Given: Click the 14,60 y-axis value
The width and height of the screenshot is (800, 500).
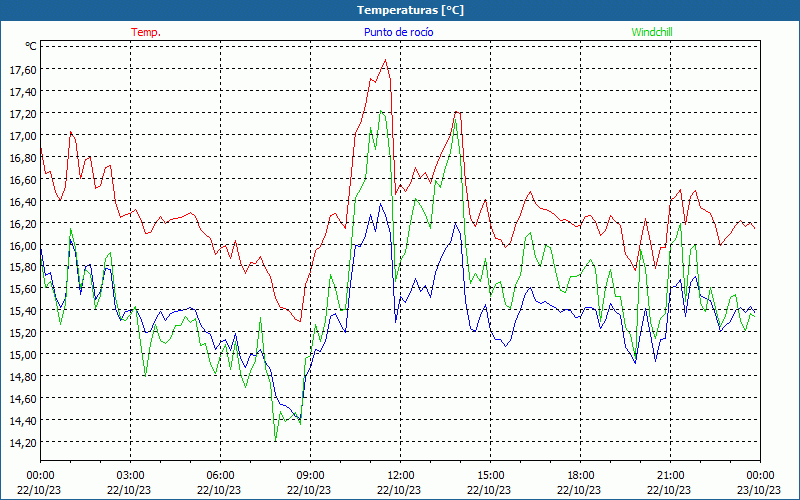Looking at the screenshot, I should point(23,398).
